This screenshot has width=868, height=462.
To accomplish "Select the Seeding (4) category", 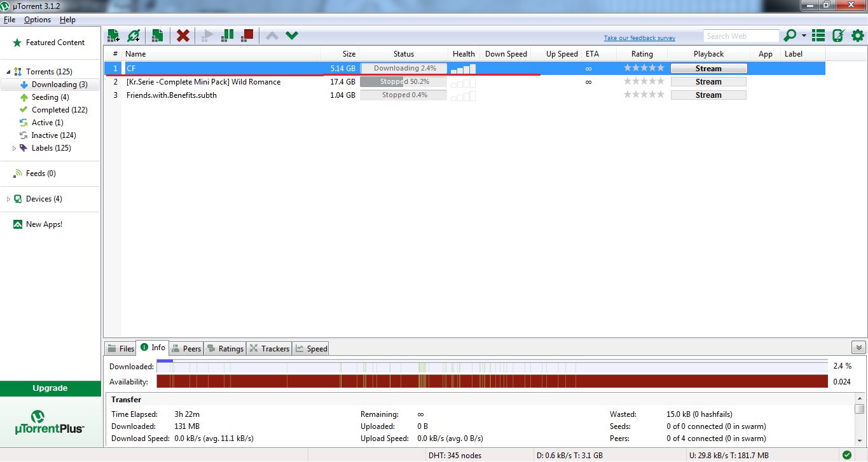I will 50,97.
